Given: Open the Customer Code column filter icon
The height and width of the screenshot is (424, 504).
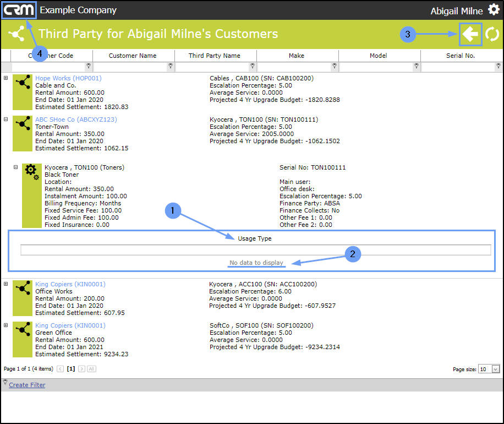Looking at the screenshot, I should (89, 66).
